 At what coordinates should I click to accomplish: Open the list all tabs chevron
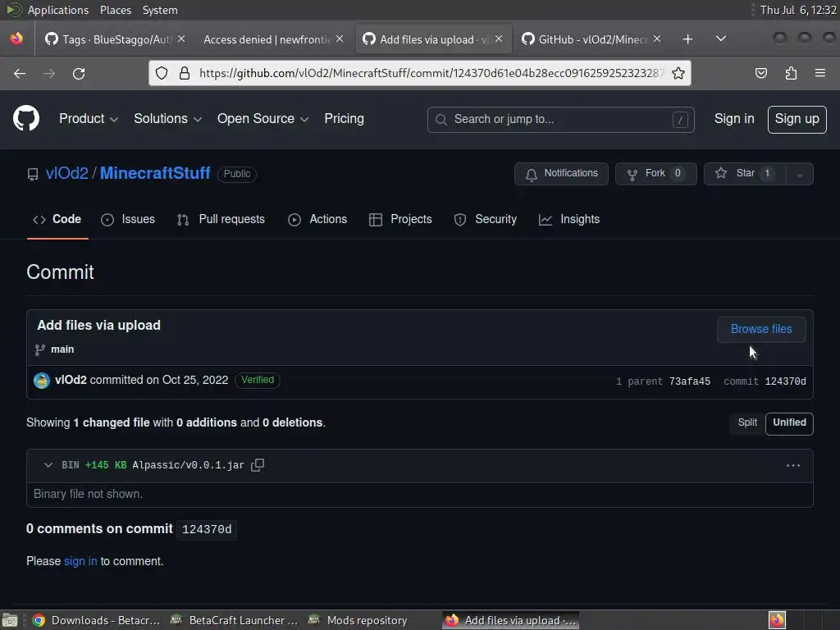[721, 39]
